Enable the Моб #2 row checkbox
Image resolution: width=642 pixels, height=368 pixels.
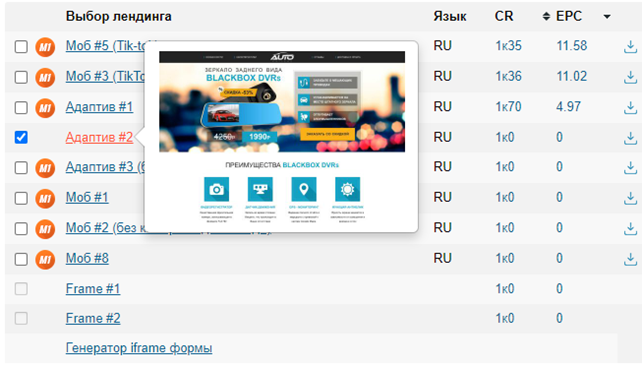click(x=21, y=228)
